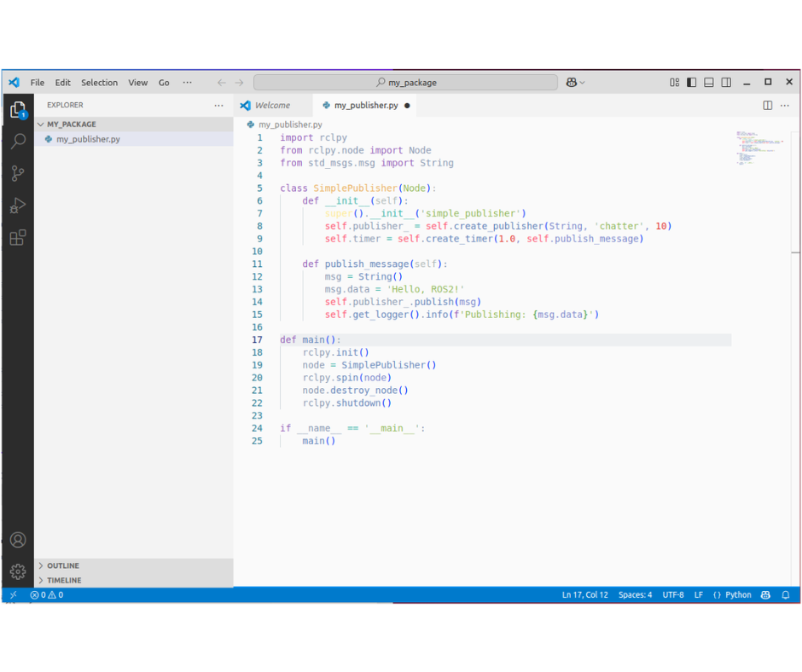Toggle the bottom panel visibility
The image size is (802, 672).
[709, 83]
